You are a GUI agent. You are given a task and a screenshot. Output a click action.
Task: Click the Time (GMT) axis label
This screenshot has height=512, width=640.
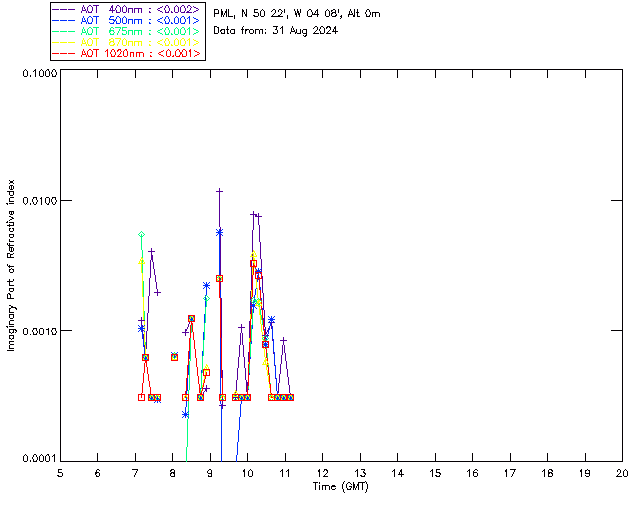pos(341,487)
